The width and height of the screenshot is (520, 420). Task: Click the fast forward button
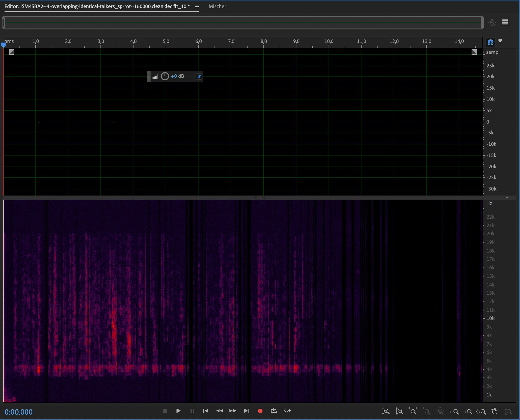[233, 411]
